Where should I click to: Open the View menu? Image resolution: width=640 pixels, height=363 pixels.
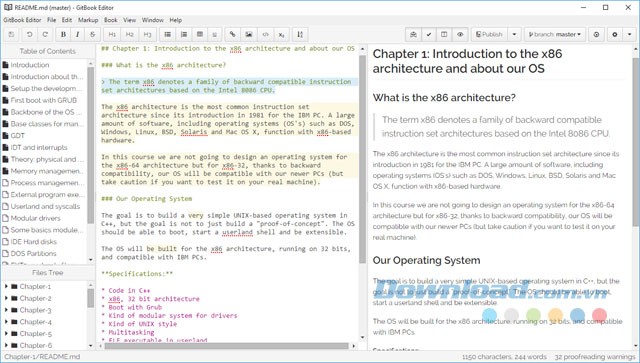point(129,20)
